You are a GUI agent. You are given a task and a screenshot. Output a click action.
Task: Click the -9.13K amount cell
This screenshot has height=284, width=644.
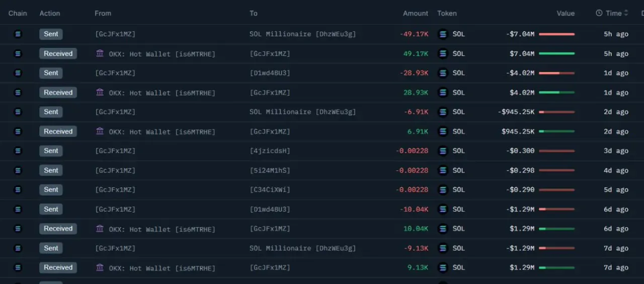pyautogui.click(x=416, y=248)
